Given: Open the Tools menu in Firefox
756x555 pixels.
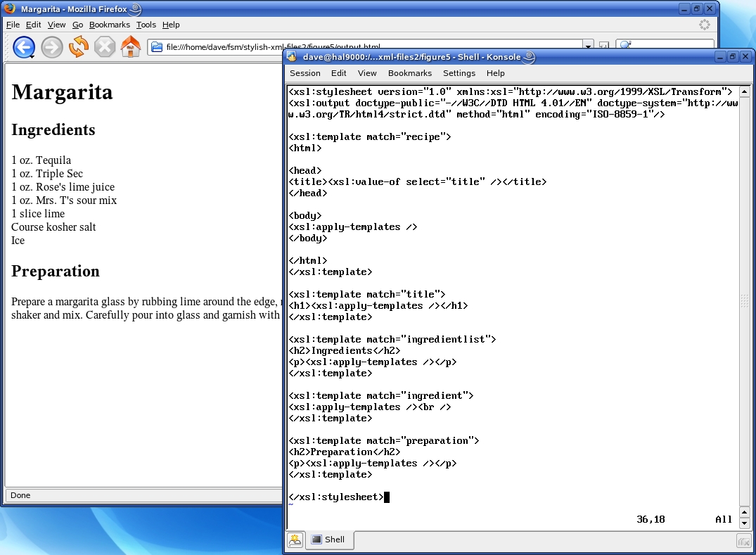Looking at the screenshot, I should point(146,25).
